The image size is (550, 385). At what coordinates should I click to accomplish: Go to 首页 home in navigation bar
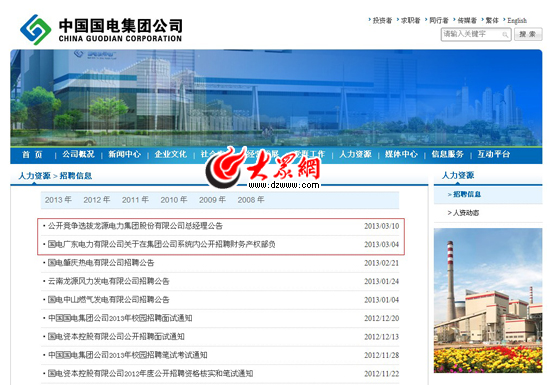(32, 154)
